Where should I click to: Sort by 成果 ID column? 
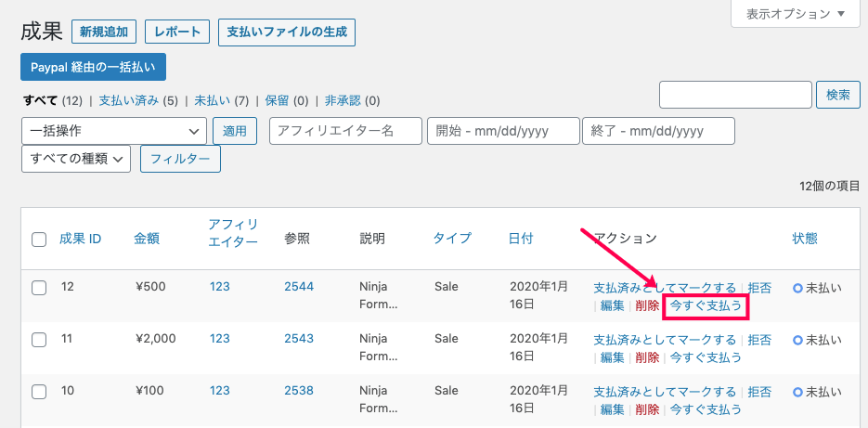80,239
